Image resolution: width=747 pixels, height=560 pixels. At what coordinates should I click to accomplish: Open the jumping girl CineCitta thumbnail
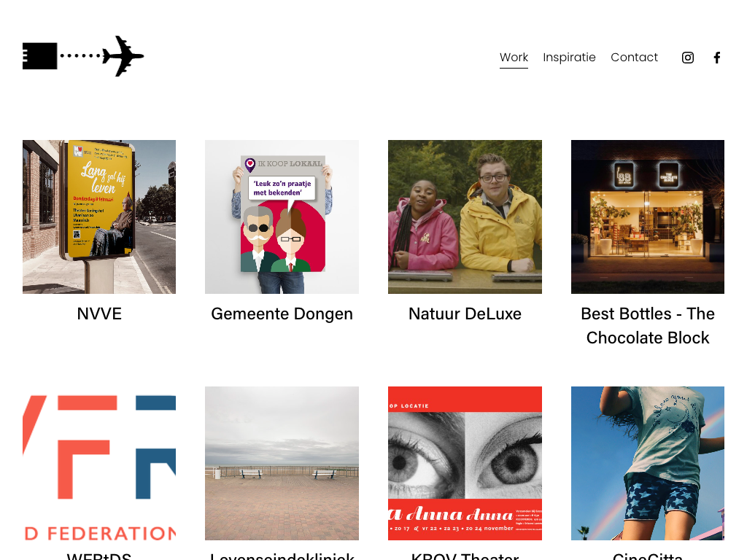tap(648, 463)
